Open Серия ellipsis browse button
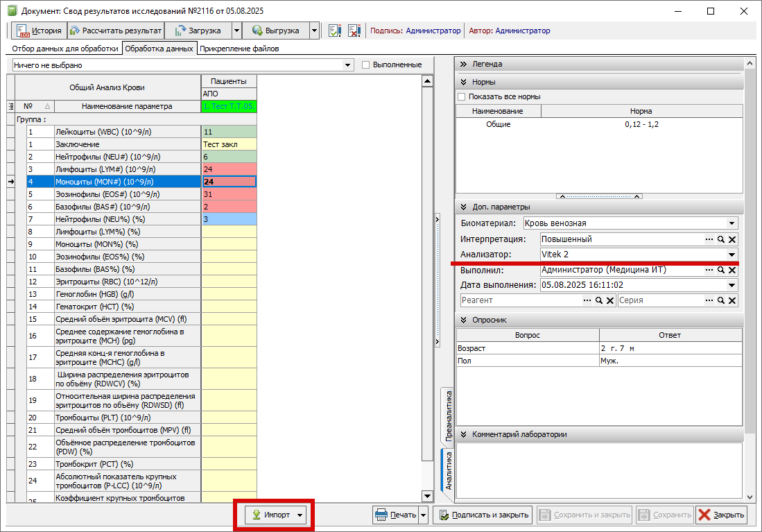Viewport: 762px width, 532px height. [x=709, y=300]
